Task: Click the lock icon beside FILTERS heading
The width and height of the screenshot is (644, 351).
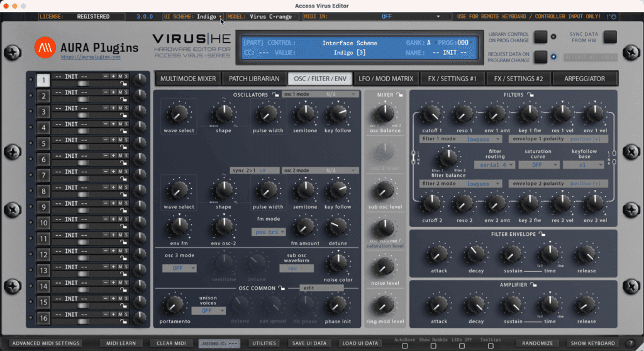Action: (530, 94)
